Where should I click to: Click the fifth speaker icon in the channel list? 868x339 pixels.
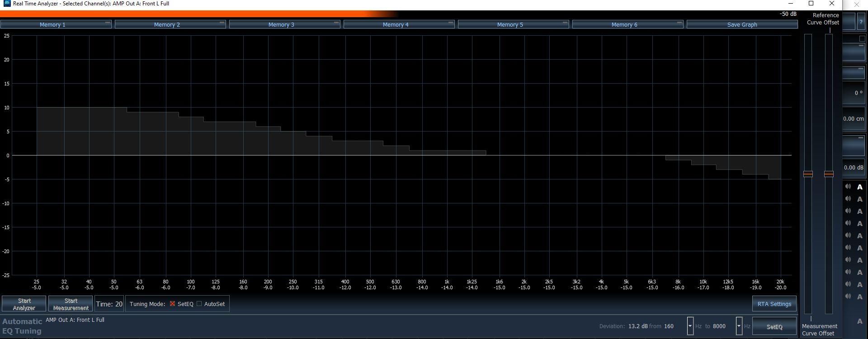click(848, 235)
